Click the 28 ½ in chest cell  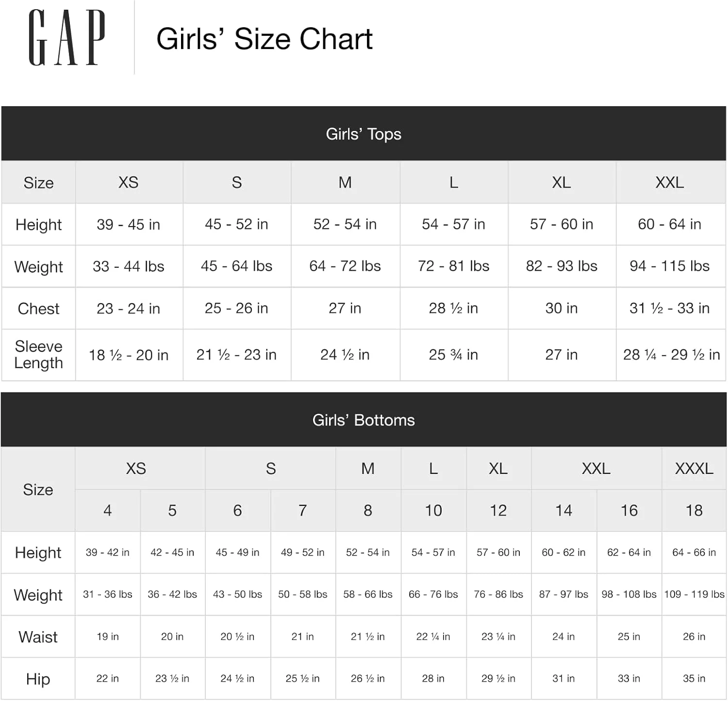click(453, 309)
